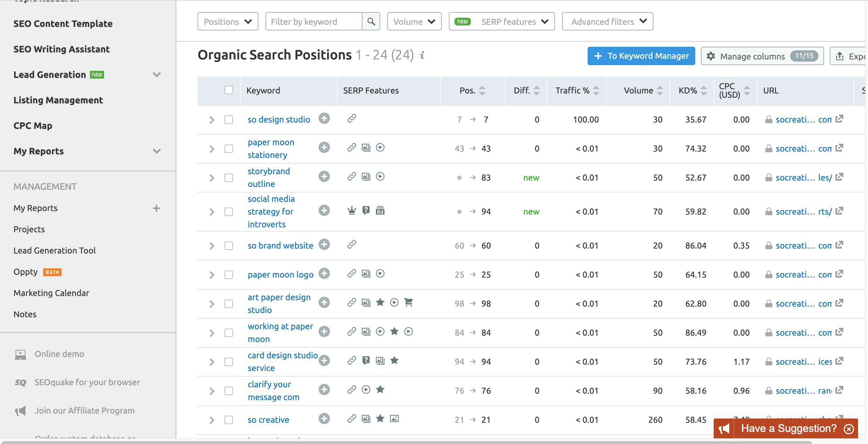This screenshot has height=444, width=868.
Task: Check the box for 'storybrand outline'
Action: [x=229, y=178]
